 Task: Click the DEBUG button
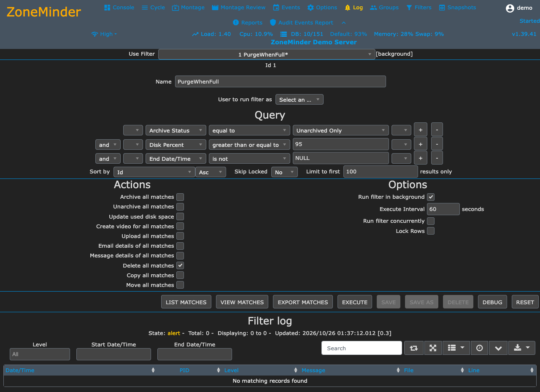click(x=492, y=302)
